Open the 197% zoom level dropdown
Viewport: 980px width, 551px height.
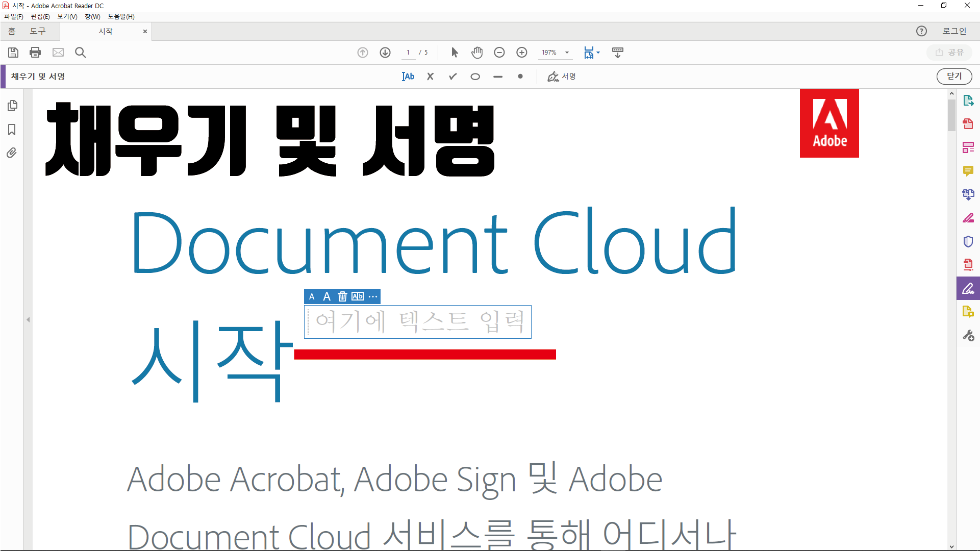(567, 53)
